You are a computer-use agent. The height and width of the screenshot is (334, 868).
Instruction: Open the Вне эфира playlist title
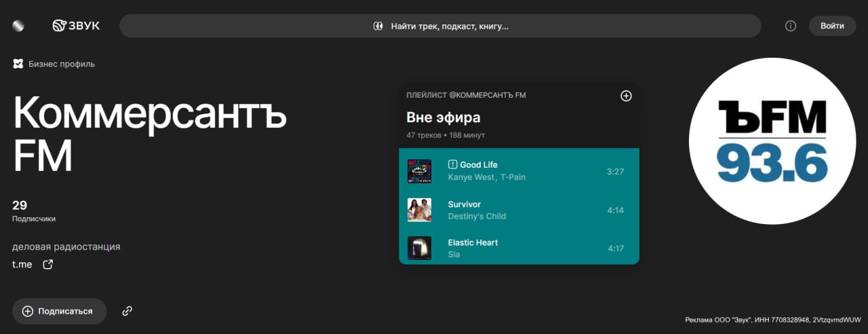(443, 117)
